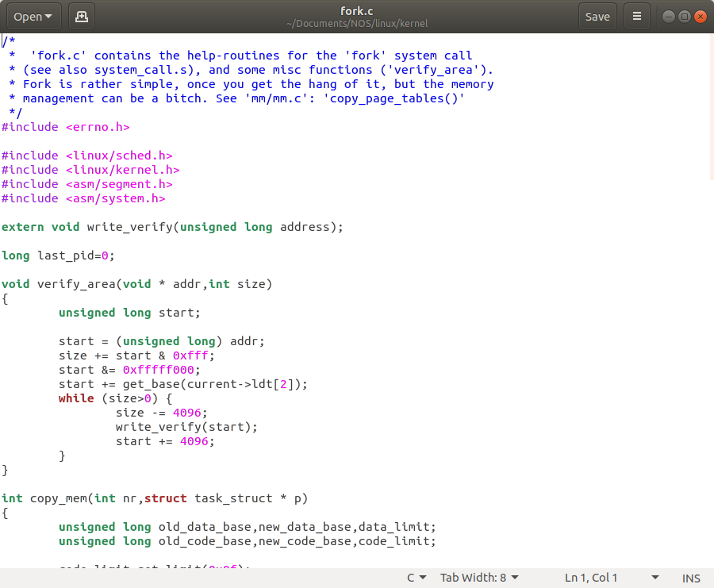Open the C language mode selector
Screen dimensions: 714x588
tap(416, 577)
